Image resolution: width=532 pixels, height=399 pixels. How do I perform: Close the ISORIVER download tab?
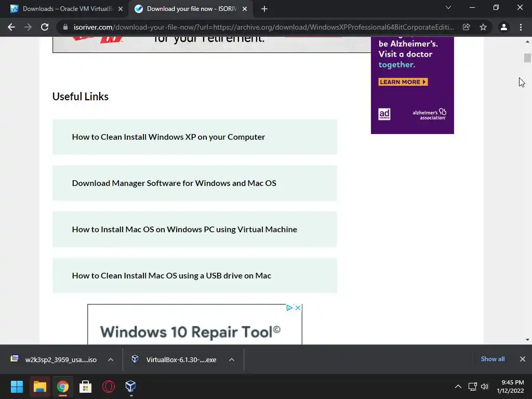coord(245,9)
